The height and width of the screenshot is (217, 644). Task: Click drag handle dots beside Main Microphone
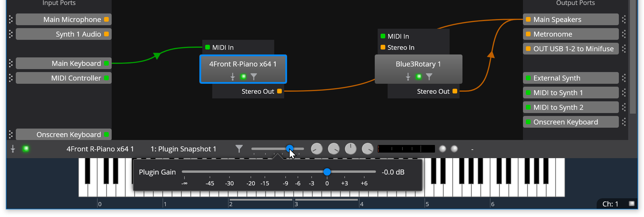(x=11, y=19)
